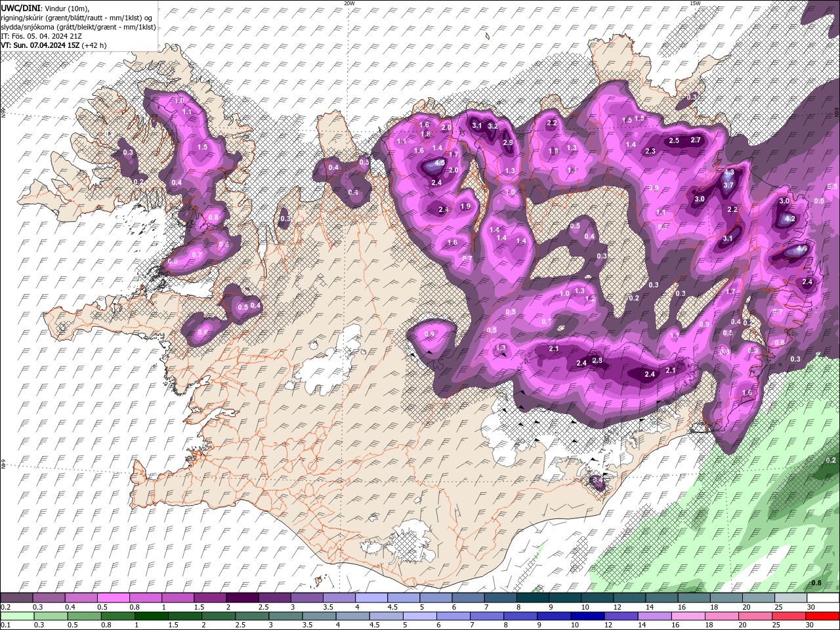The height and width of the screenshot is (630, 840).
Task: Click the 4.3 snowfall value on the map
Action: [729, 173]
